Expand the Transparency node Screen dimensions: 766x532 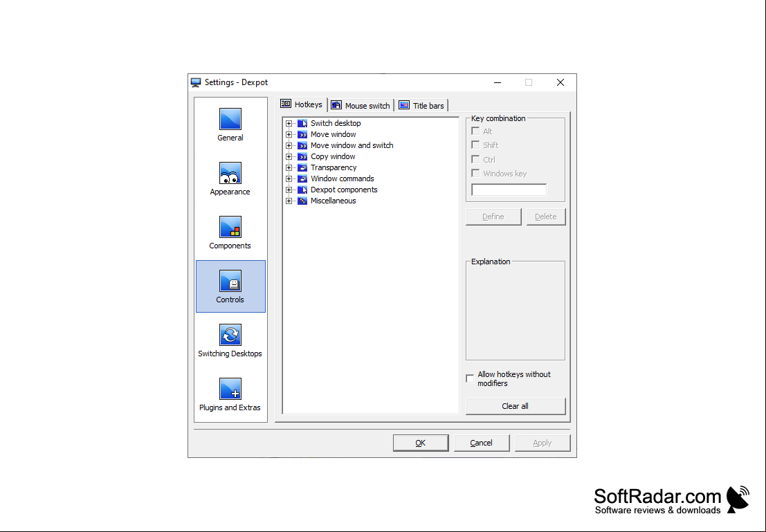[289, 167]
